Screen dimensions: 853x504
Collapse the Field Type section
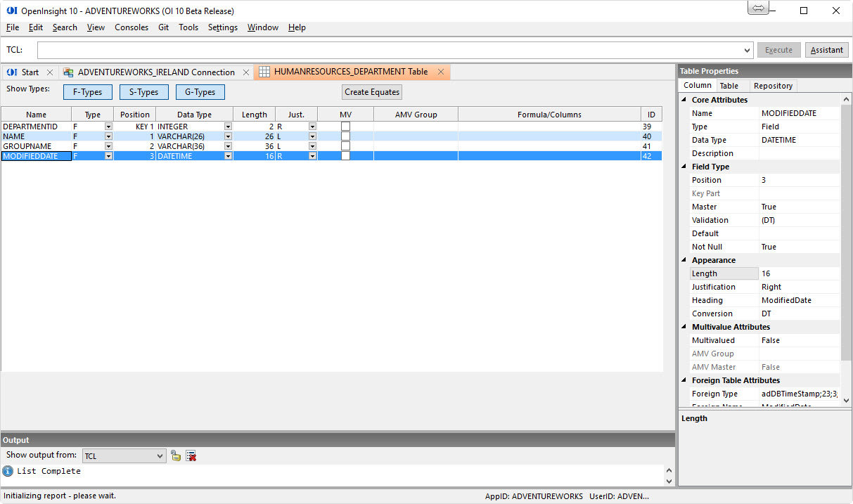684,167
